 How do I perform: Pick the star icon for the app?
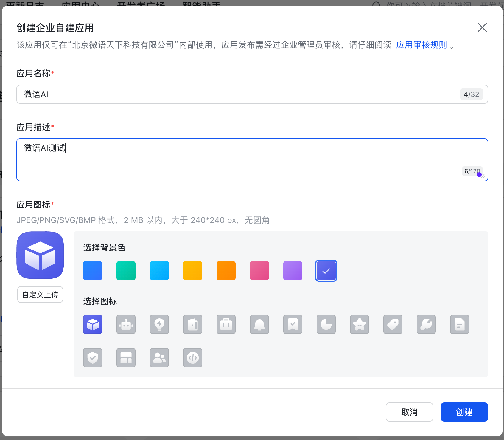point(360,324)
